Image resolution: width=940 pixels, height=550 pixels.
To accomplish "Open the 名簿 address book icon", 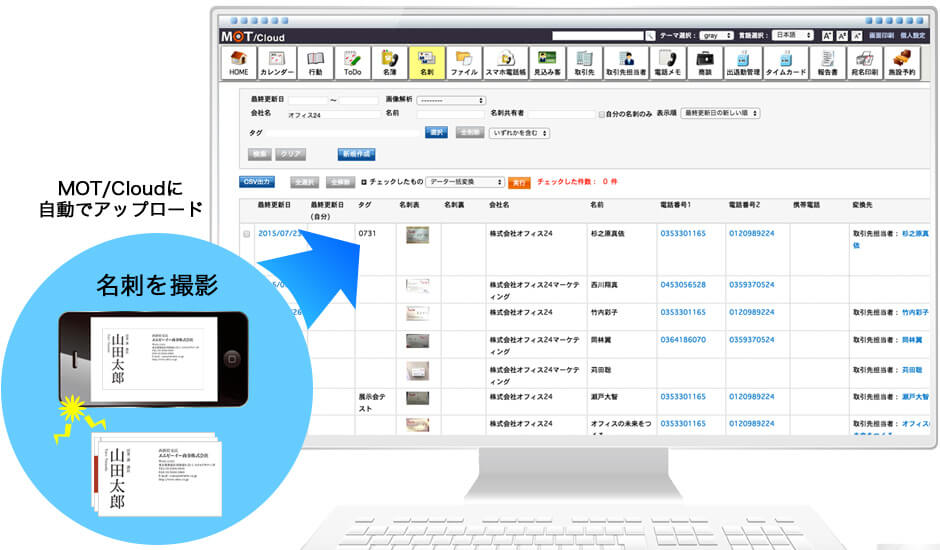I will [x=390, y=62].
